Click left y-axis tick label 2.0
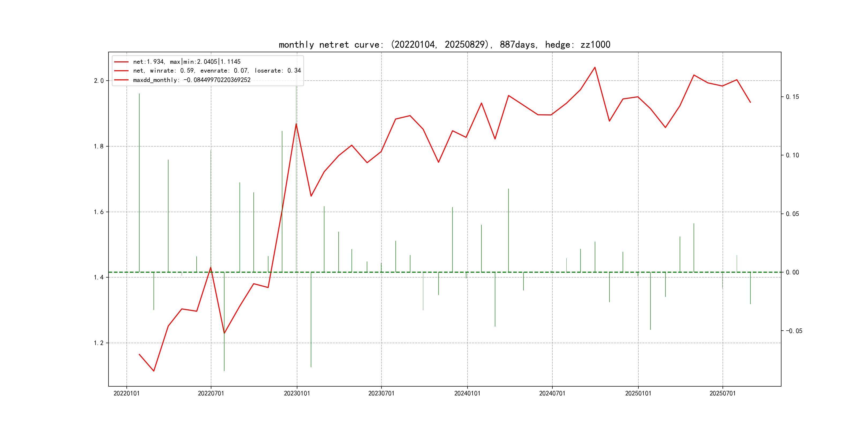 point(98,81)
